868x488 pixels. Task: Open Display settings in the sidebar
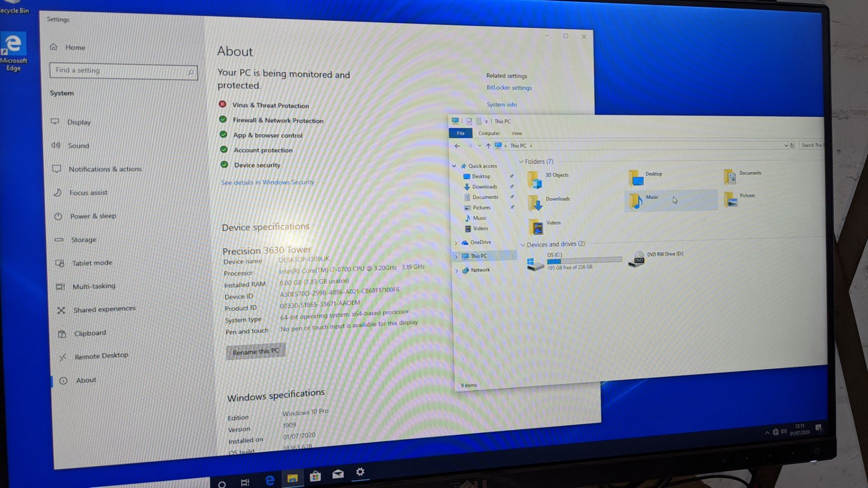[x=79, y=122]
